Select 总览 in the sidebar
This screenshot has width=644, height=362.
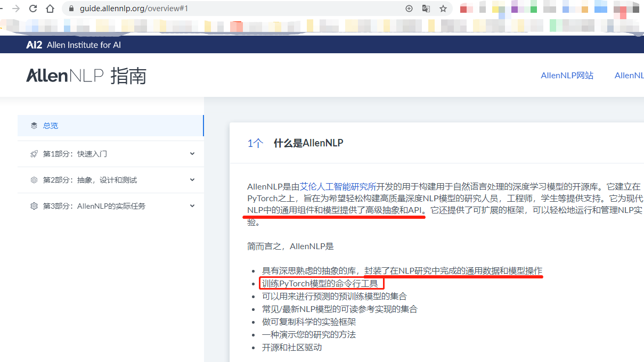51,126
